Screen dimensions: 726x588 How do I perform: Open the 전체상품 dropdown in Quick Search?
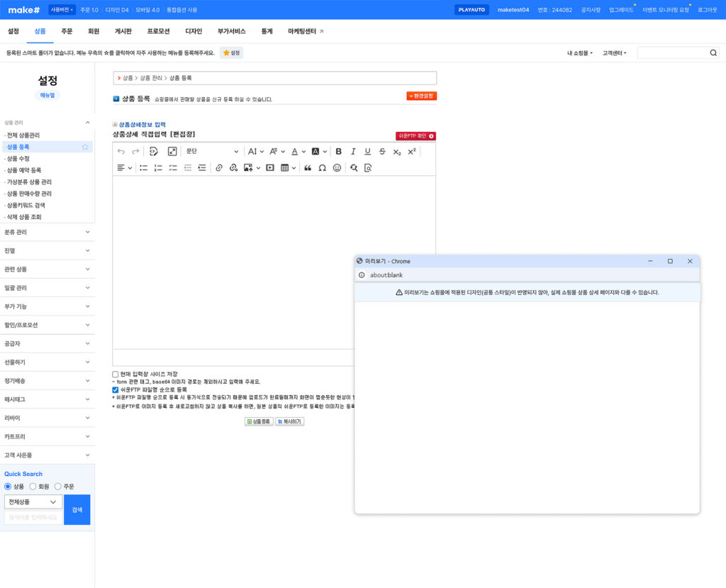click(33, 502)
